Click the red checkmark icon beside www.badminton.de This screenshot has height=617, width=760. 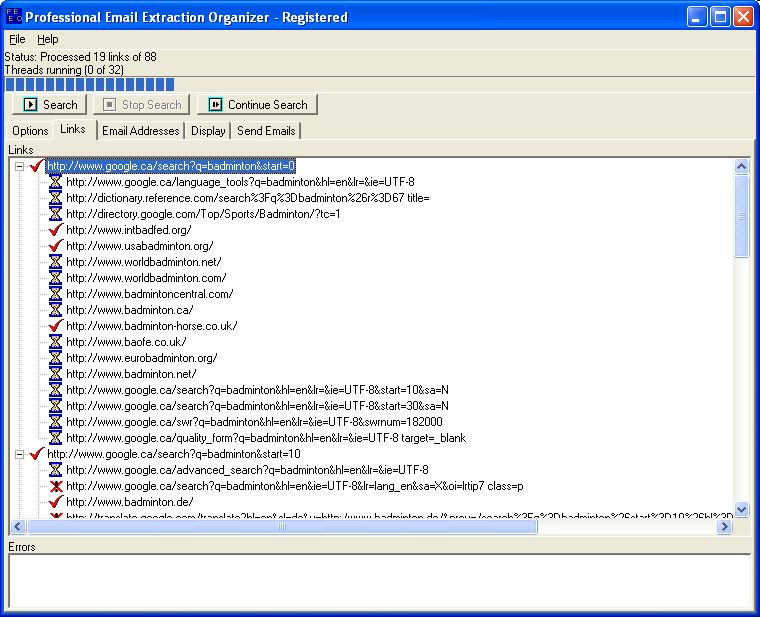55,502
